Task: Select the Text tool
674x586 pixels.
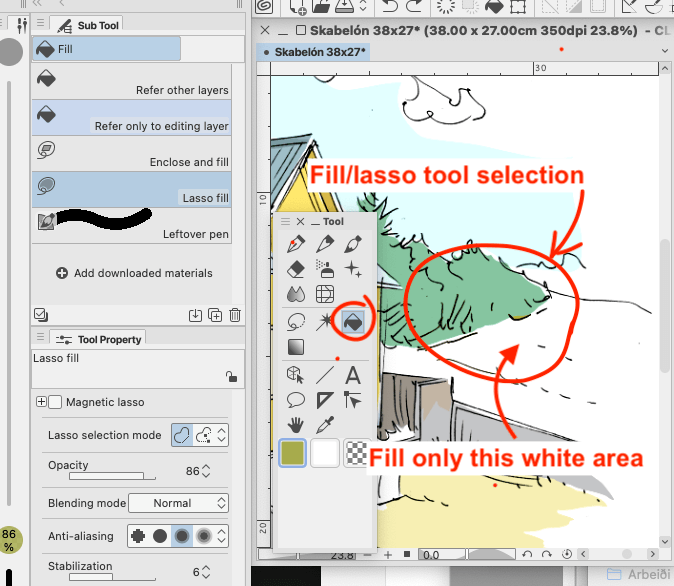Action: [x=353, y=374]
